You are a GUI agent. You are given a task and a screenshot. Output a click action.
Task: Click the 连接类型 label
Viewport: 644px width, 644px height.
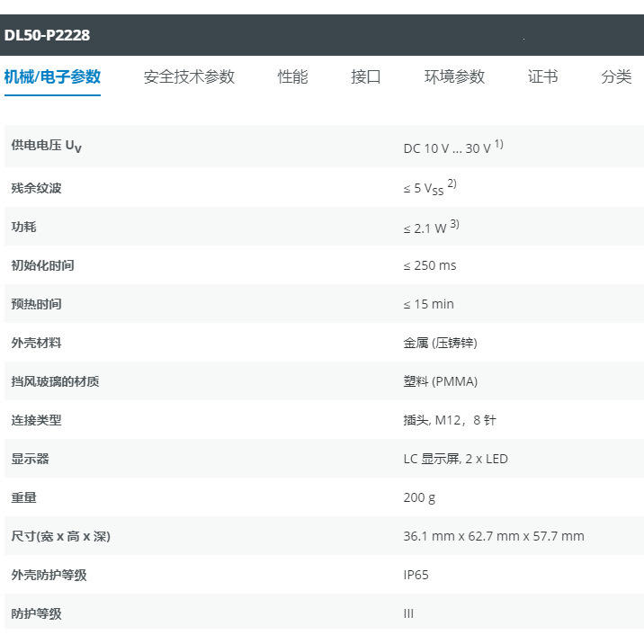(36, 419)
